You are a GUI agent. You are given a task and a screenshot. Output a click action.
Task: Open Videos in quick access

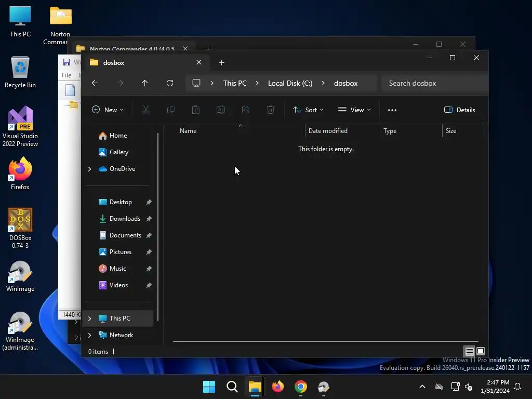[x=118, y=285]
